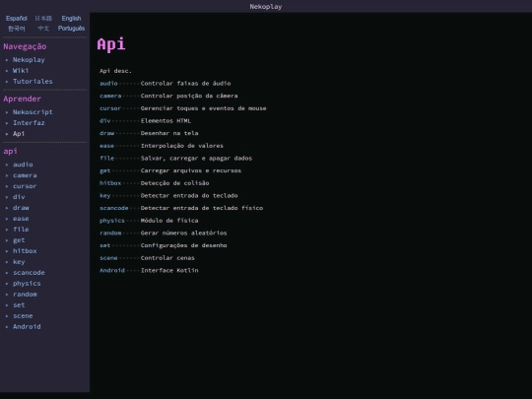
Task: Open the Tutoriales sidebar link
Action: pyautogui.click(x=33, y=82)
